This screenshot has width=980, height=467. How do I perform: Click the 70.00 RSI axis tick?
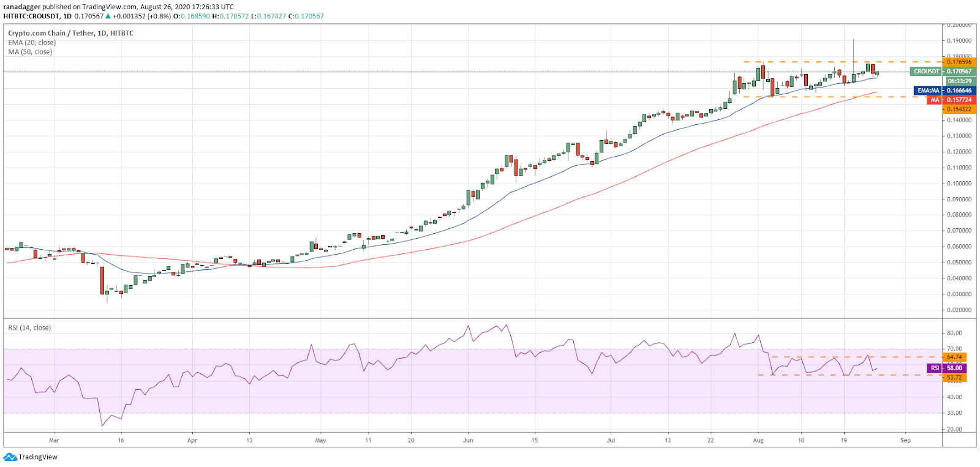click(954, 349)
